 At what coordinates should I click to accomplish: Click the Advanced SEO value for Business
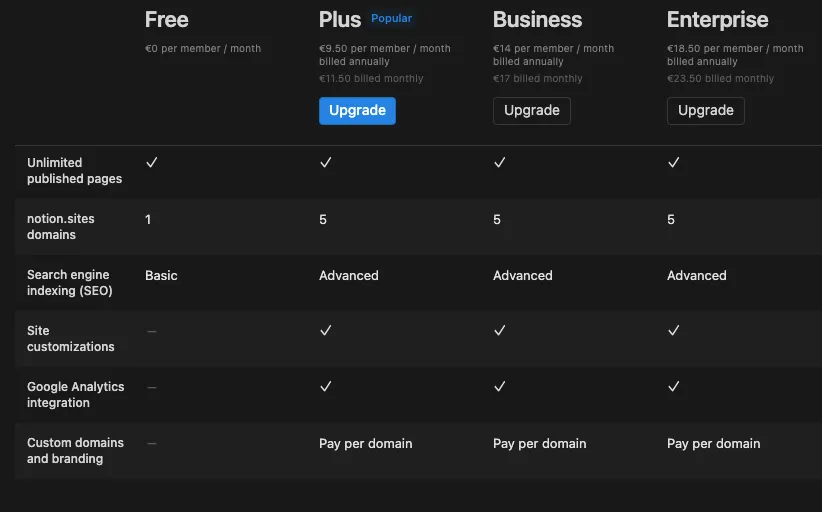[x=523, y=276]
